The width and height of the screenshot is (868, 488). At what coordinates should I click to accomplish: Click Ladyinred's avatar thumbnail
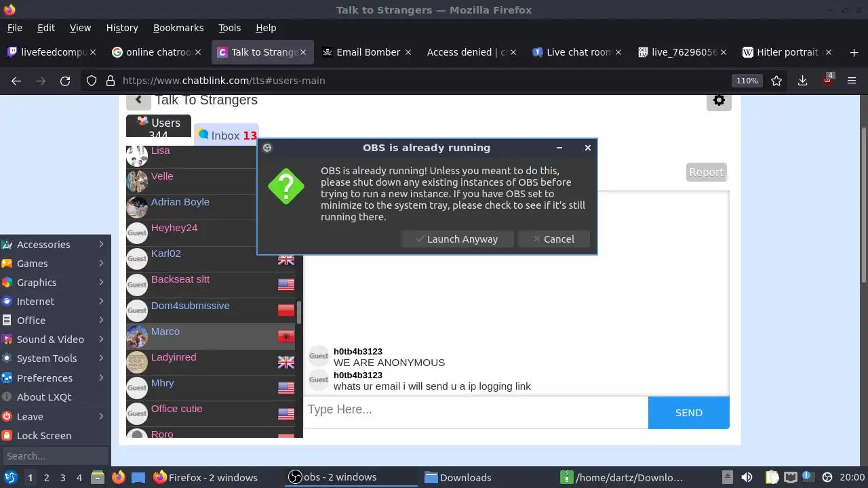click(137, 362)
